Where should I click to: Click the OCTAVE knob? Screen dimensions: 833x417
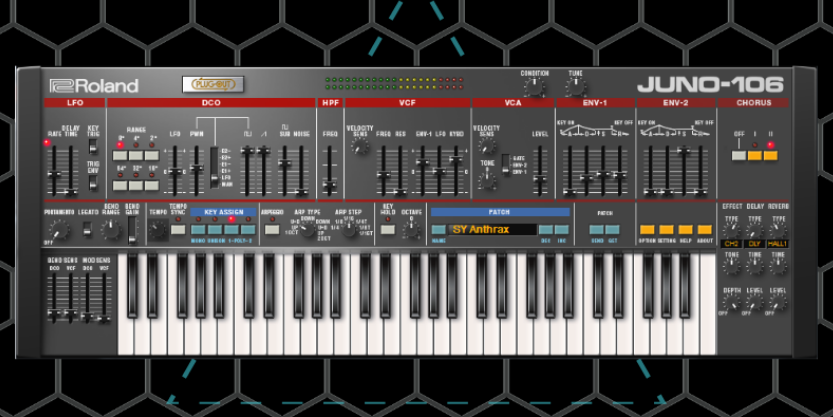[x=411, y=229]
